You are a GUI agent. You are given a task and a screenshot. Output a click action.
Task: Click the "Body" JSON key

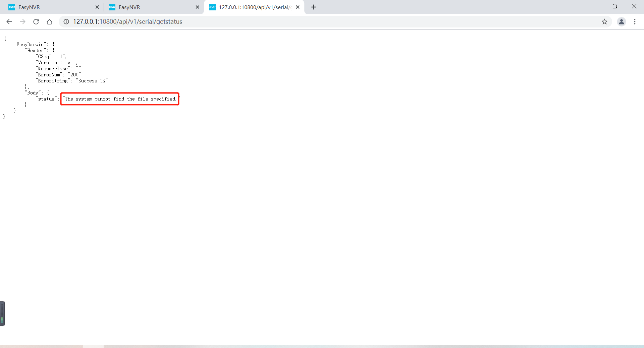(x=34, y=93)
